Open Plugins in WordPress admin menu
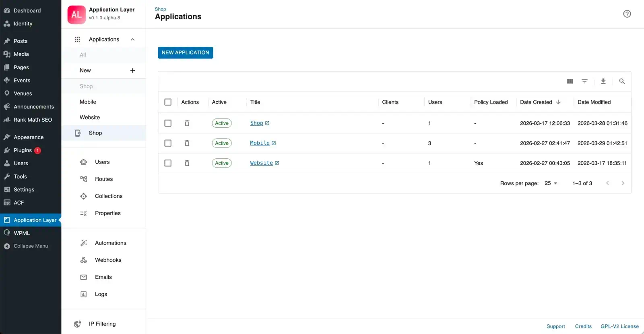The height and width of the screenshot is (334, 644). click(x=23, y=150)
